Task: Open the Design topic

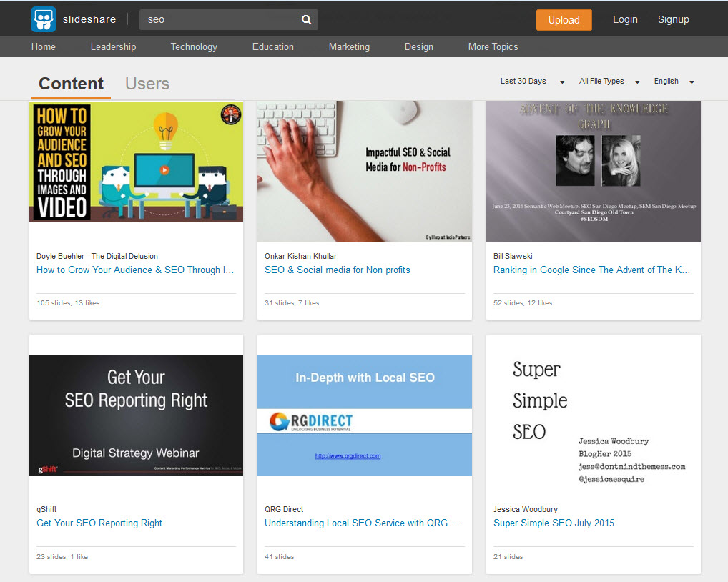Action: coord(419,47)
